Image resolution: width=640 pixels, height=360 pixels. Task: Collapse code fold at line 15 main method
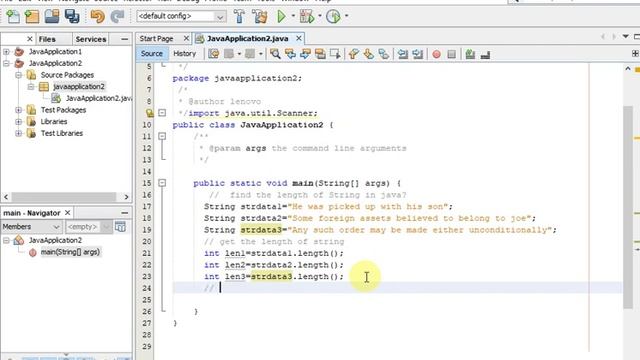pos(162,183)
